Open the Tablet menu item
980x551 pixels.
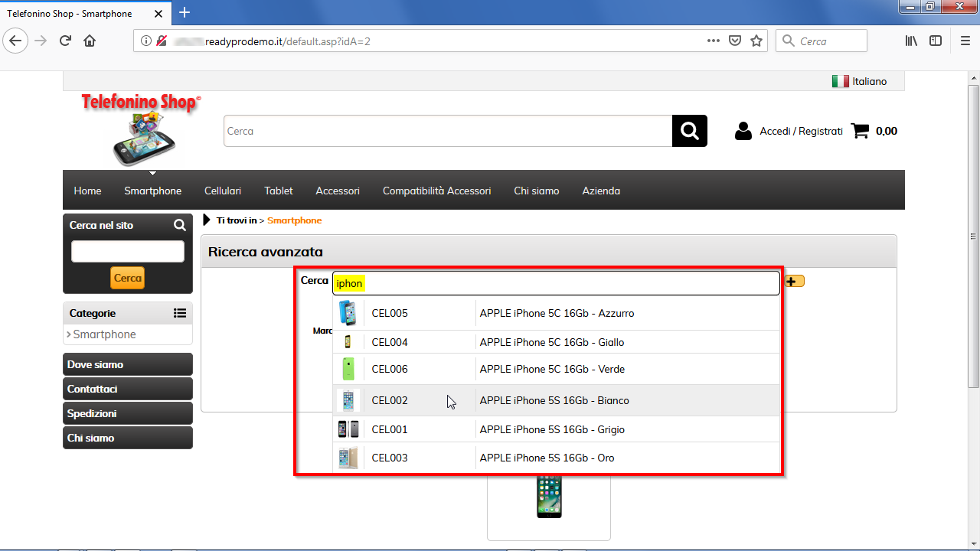279,191
